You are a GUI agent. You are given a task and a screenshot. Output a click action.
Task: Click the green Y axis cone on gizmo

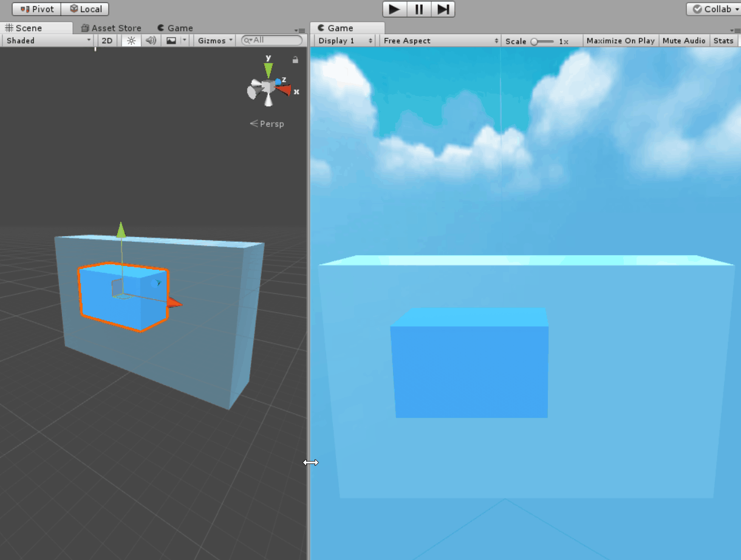[268, 69]
